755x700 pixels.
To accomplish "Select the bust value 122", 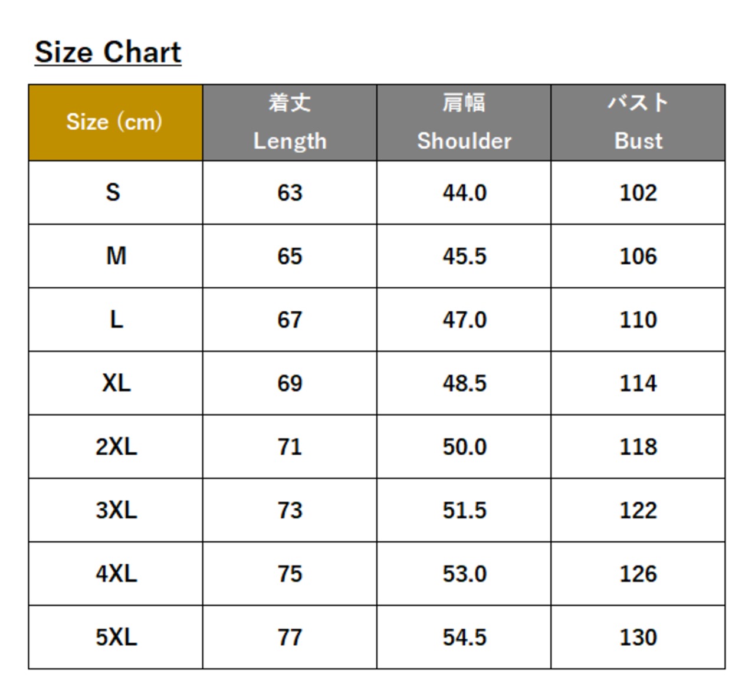I will [638, 511].
